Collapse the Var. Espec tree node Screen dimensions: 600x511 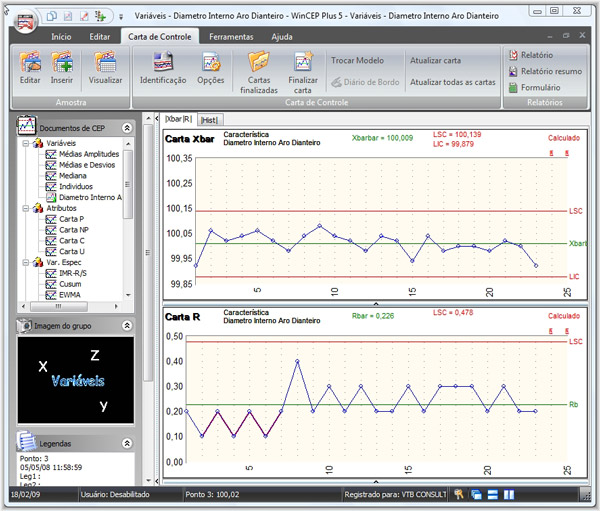click(26, 263)
